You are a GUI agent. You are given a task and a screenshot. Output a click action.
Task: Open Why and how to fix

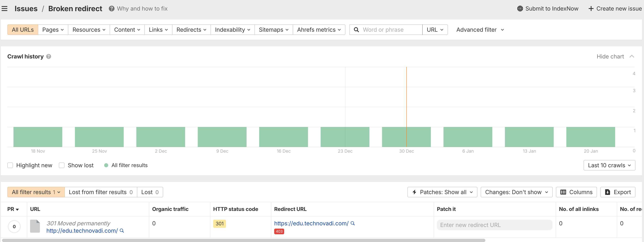tap(142, 9)
